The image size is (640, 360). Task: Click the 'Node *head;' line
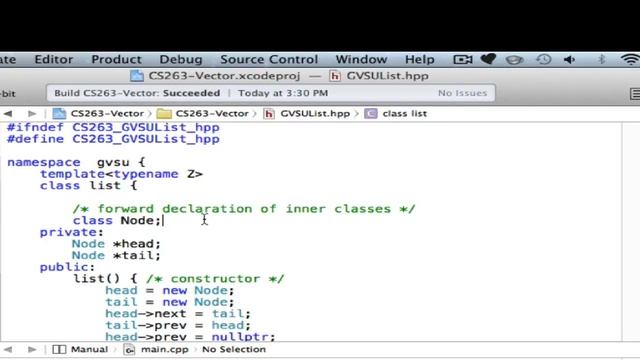[x=116, y=244]
